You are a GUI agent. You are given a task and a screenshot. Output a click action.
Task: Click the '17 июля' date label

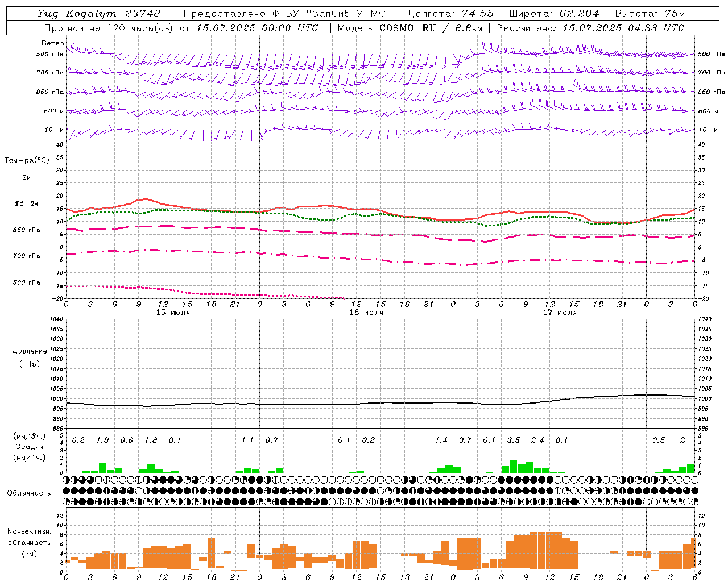(560, 313)
